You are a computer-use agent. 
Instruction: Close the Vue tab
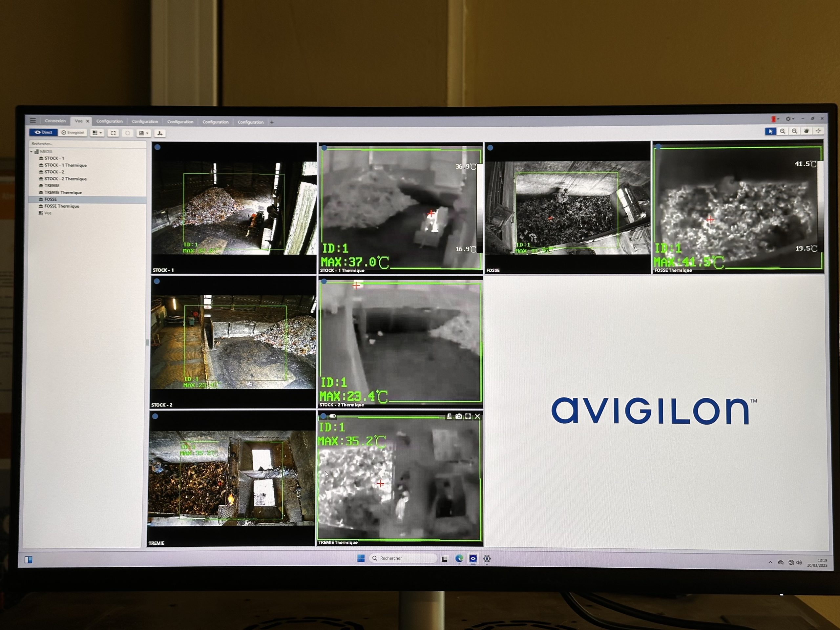point(88,121)
